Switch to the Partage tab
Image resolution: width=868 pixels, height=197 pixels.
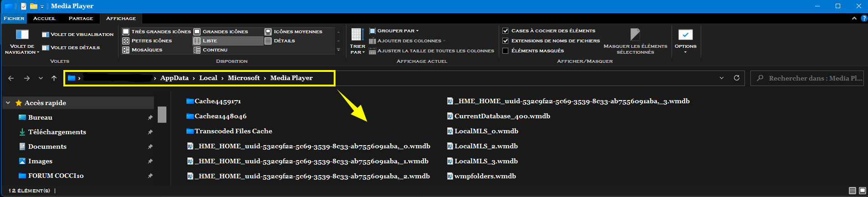click(x=81, y=18)
